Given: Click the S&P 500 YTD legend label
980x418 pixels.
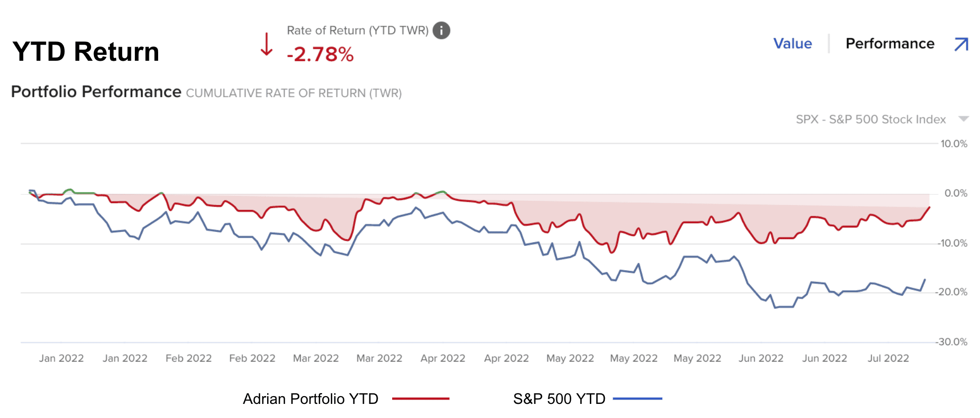Looking at the screenshot, I should 559,399.
